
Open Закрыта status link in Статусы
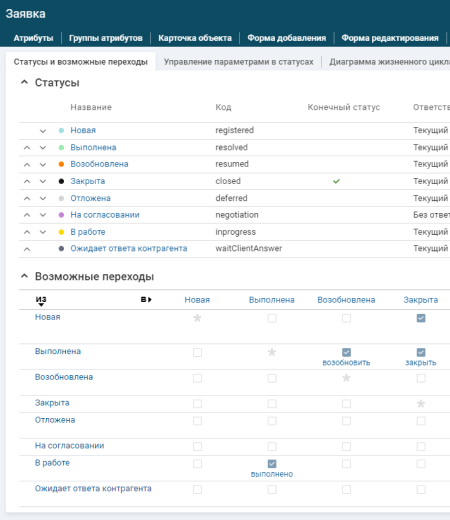88,181
